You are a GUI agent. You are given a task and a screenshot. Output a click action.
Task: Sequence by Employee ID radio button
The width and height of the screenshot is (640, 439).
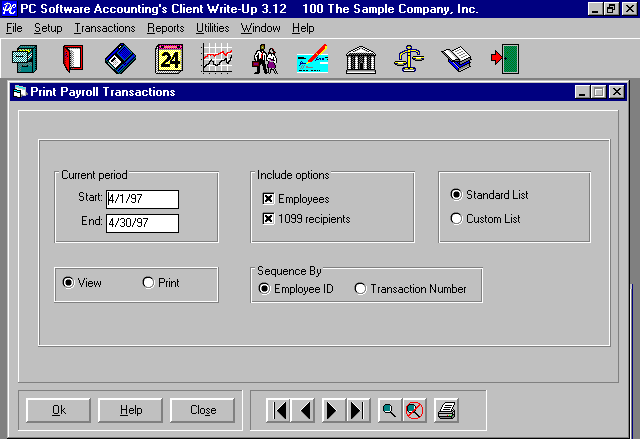(264, 289)
